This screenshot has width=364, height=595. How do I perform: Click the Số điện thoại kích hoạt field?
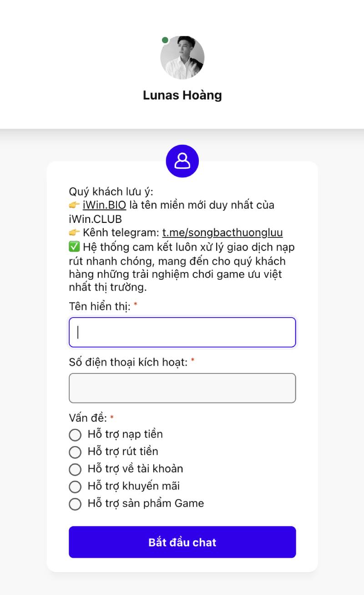[x=182, y=388]
